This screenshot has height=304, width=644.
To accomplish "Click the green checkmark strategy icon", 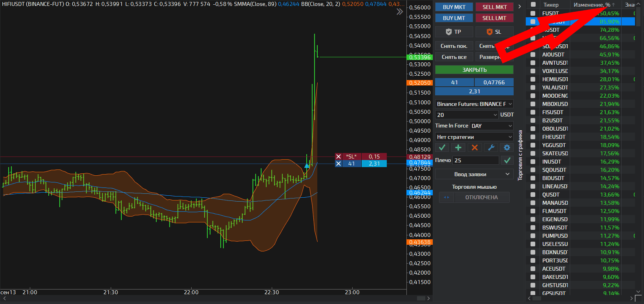I will [x=442, y=147].
